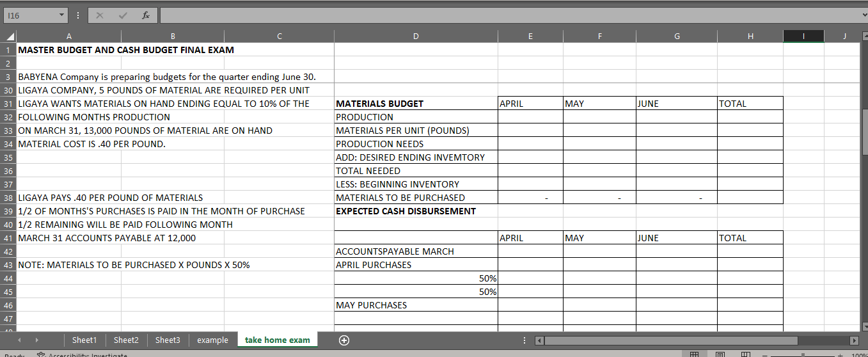Image resolution: width=868 pixels, height=357 pixels.
Task: Select row 38 header
Action: pos(8,198)
